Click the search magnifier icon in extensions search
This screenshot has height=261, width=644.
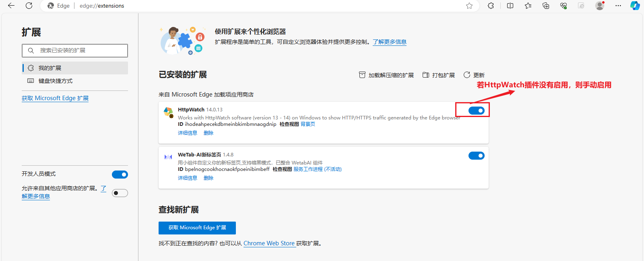click(31, 51)
